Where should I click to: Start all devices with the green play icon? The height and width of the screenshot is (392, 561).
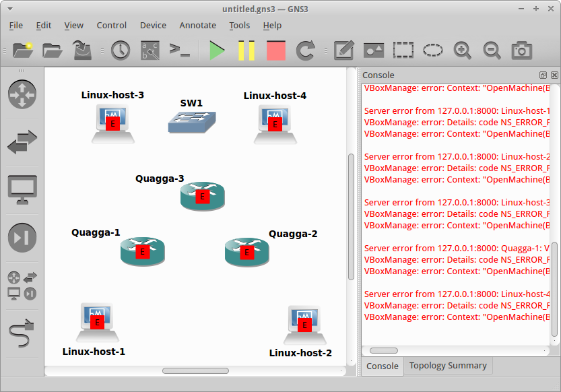[x=217, y=50]
